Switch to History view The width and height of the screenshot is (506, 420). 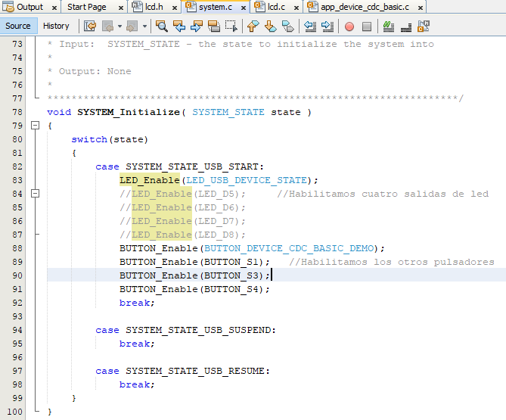point(56,26)
